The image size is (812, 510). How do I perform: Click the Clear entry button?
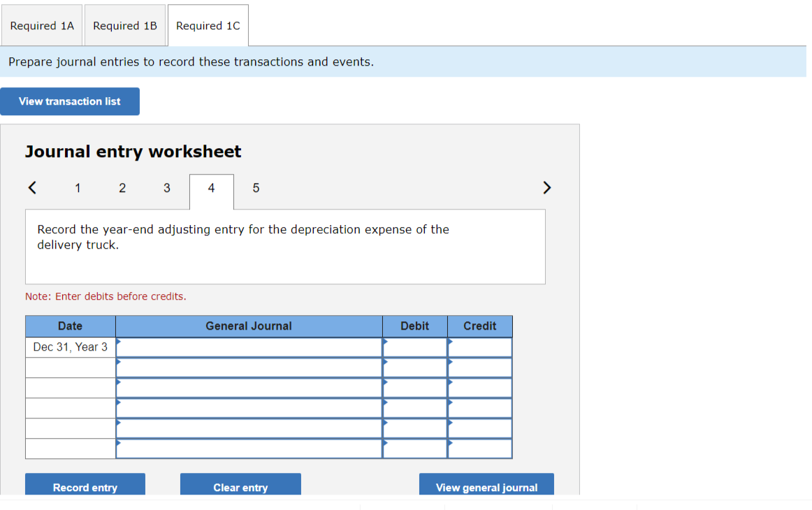(x=240, y=485)
